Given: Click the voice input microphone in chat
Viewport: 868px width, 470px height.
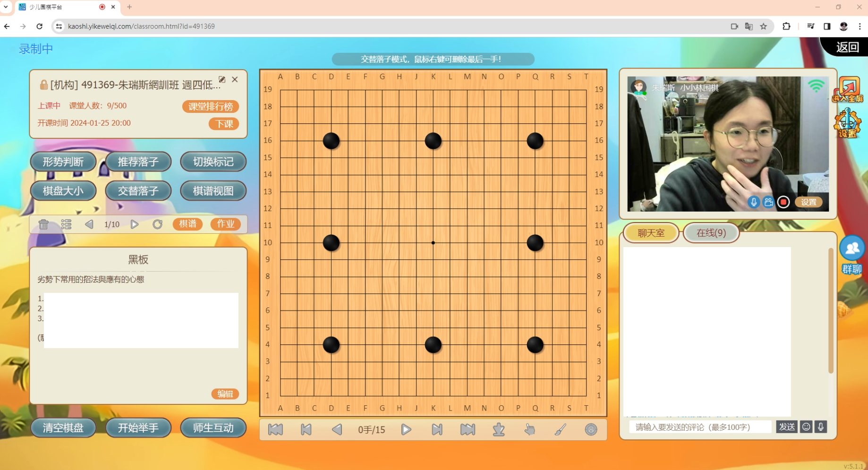Looking at the screenshot, I should point(821,427).
